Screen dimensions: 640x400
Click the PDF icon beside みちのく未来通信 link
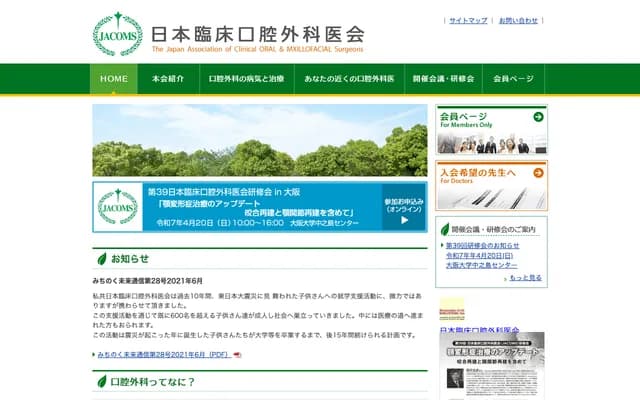pos(237,355)
